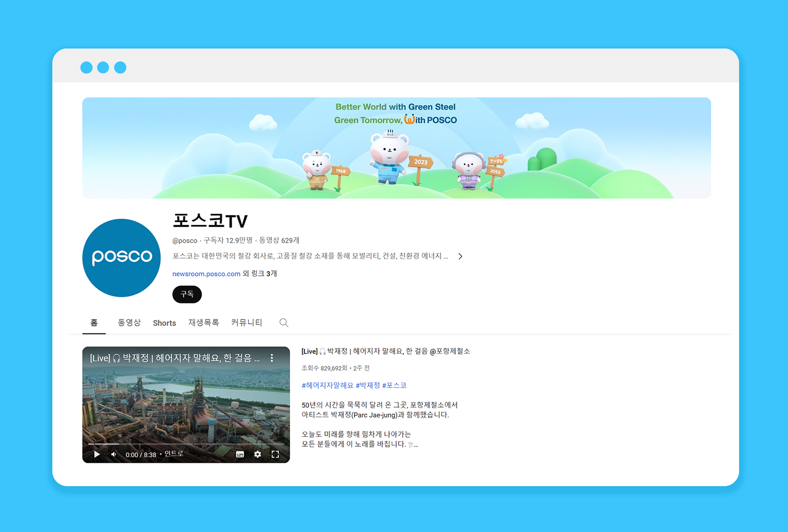Play the featured video
Screen dimensions: 788x532
[x=97, y=454]
